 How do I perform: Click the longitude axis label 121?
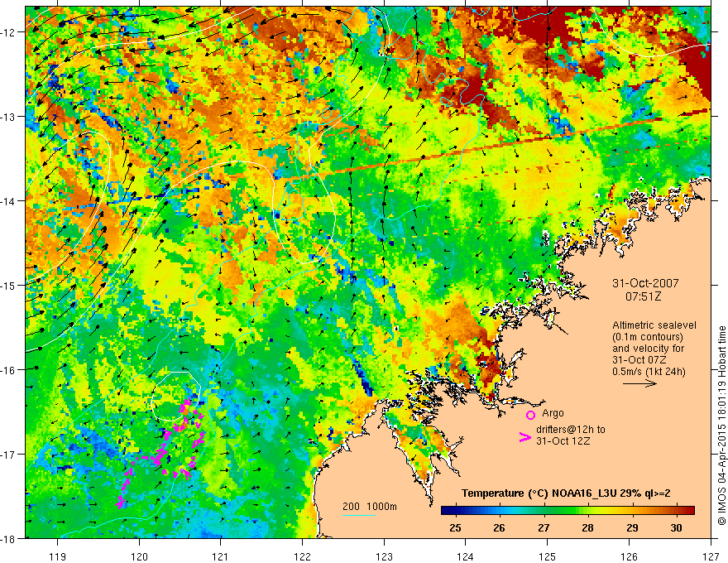click(221, 556)
